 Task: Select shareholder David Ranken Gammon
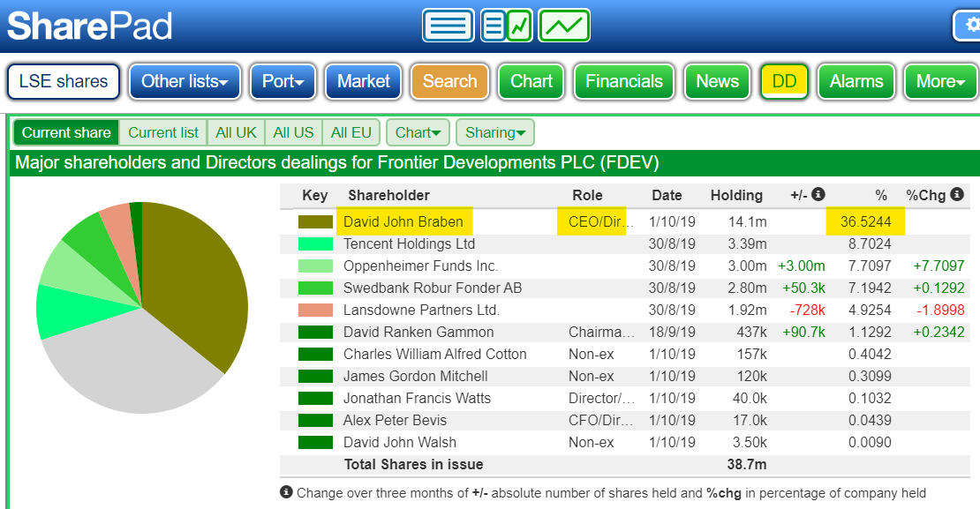(418, 333)
